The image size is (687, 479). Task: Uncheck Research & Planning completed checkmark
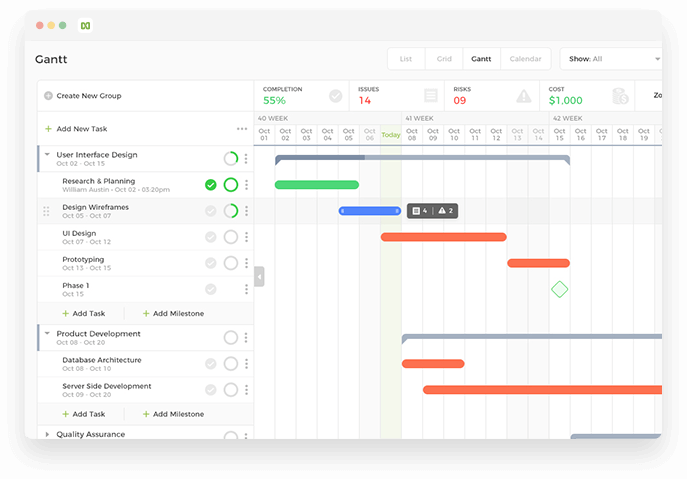click(211, 185)
